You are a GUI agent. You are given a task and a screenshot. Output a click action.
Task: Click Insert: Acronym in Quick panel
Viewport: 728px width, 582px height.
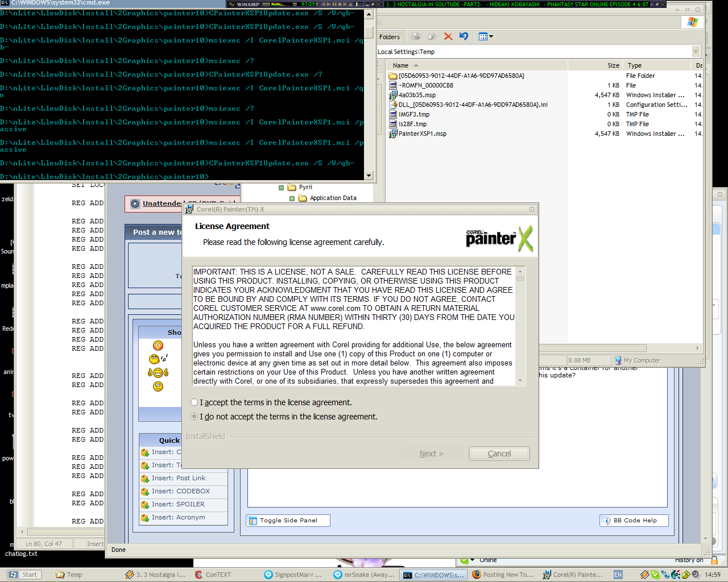pos(178,518)
